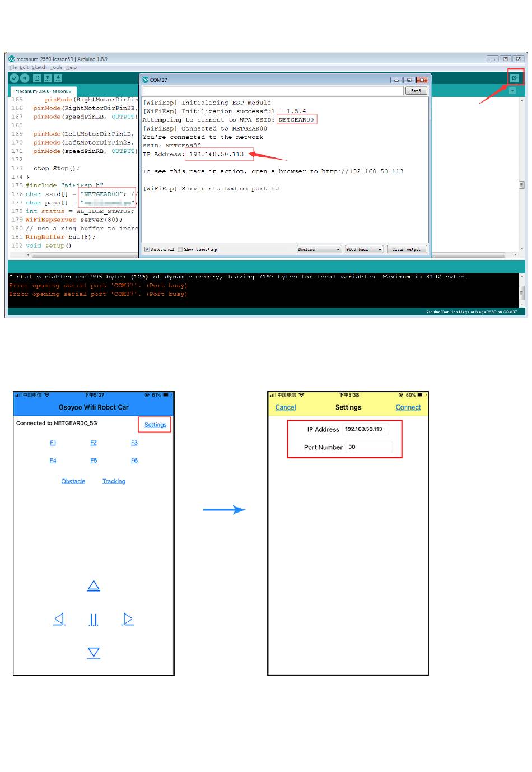The height and width of the screenshot is (772, 532).
Task: Tap the F6 link in robot app
Action: coord(134,461)
